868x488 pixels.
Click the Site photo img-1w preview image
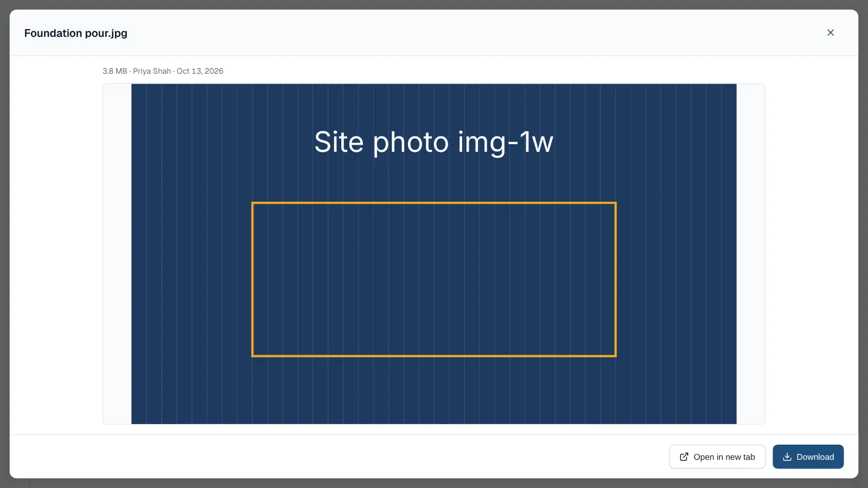[x=433, y=254]
